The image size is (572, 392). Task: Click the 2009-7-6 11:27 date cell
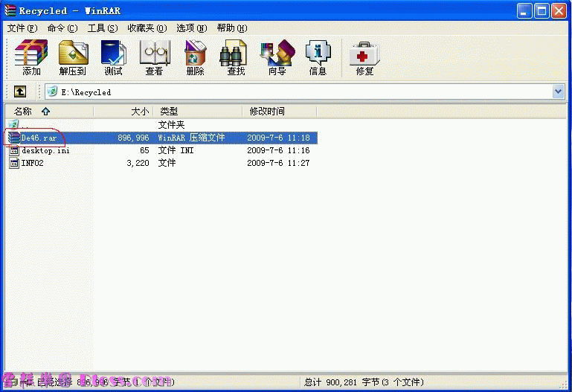(x=278, y=163)
